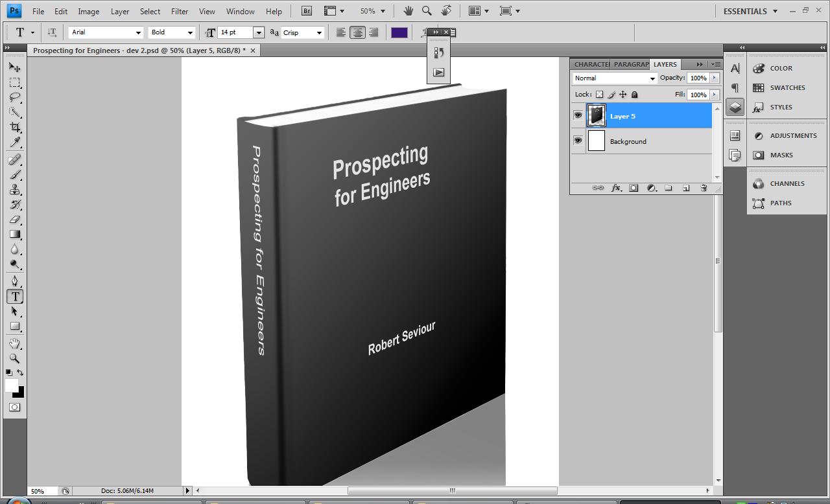The width and height of the screenshot is (830, 504).
Task: Select the Move tool
Action: click(14, 67)
